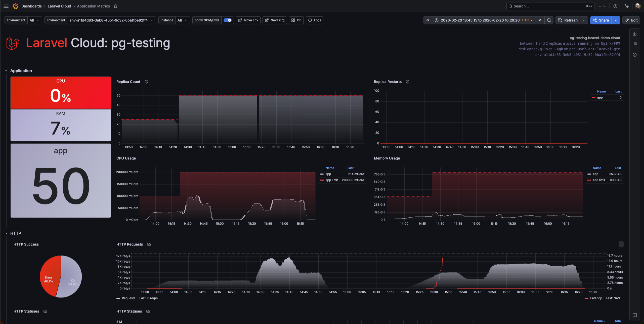Go to Laravel Cloud breadcrumb
This screenshot has width=644, height=324.
tap(59, 6)
